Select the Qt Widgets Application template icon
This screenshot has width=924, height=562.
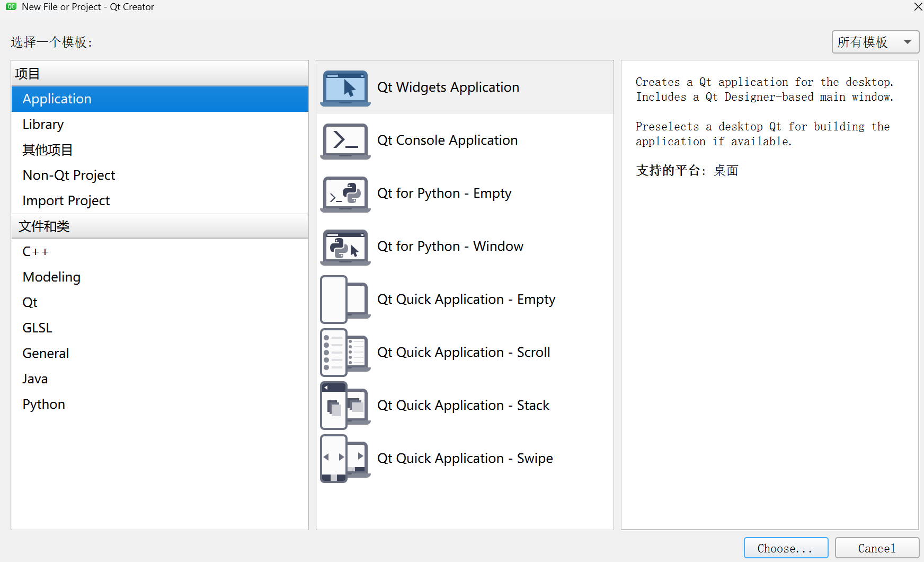point(345,88)
